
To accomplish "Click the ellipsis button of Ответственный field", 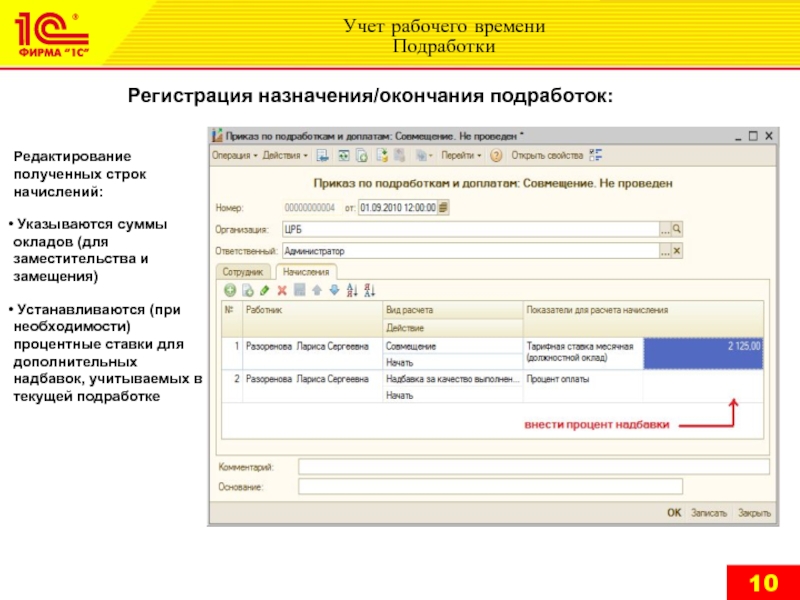I will 665,251.
